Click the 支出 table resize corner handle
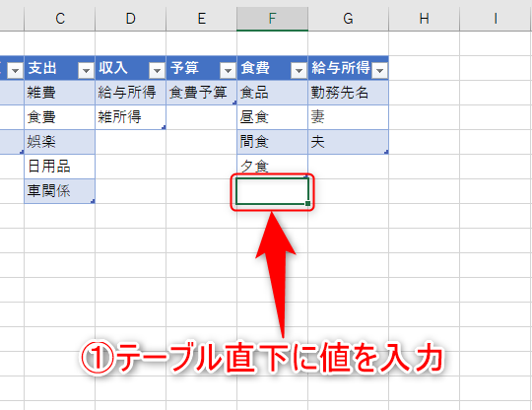 click(93, 202)
